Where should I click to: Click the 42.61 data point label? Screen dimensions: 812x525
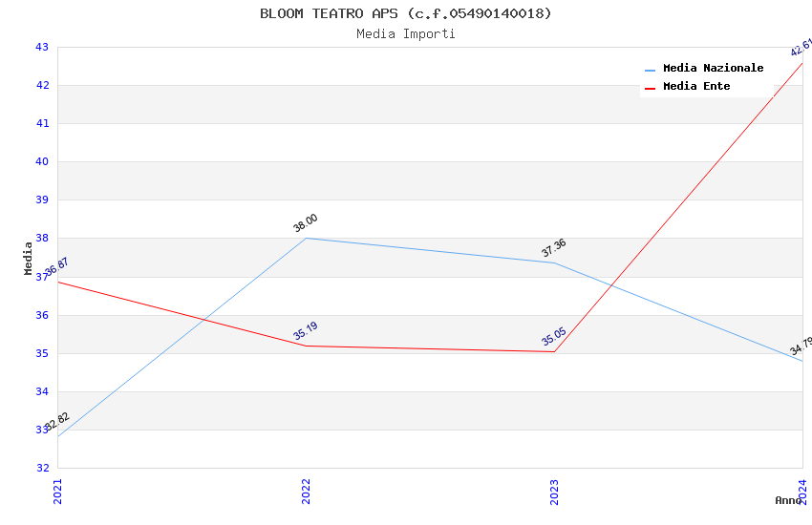(801, 48)
